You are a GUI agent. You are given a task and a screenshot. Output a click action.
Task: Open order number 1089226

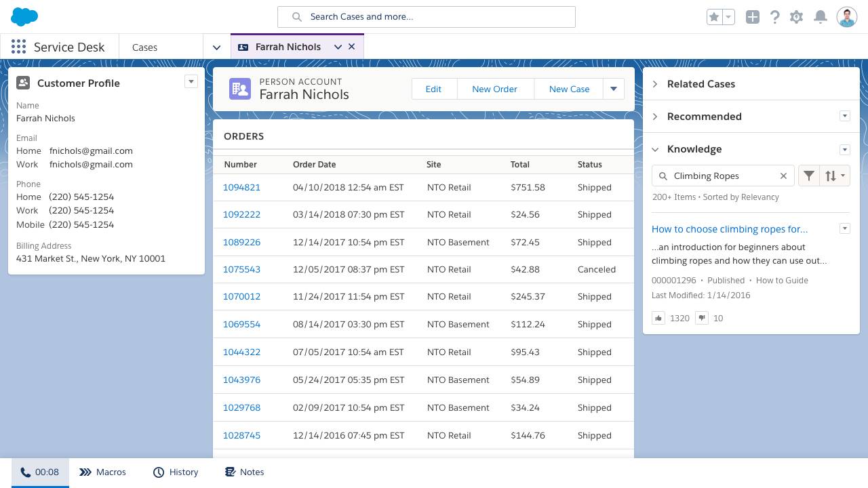click(x=241, y=243)
